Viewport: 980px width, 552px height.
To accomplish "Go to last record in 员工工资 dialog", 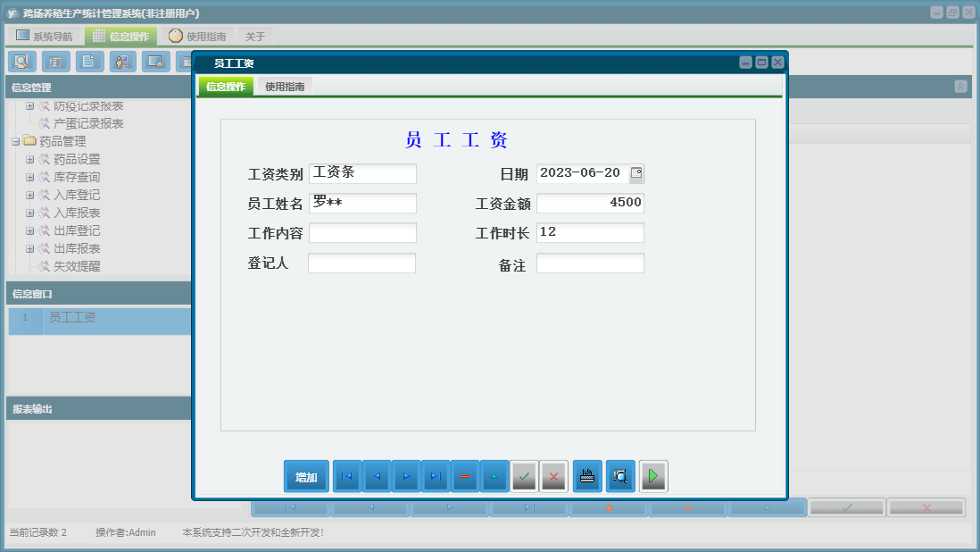I will [436, 476].
